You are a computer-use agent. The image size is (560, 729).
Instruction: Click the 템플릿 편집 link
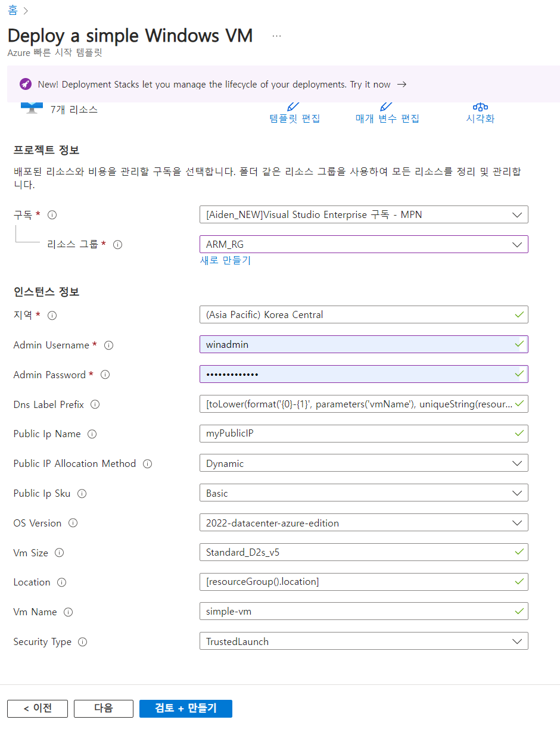click(x=295, y=119)
